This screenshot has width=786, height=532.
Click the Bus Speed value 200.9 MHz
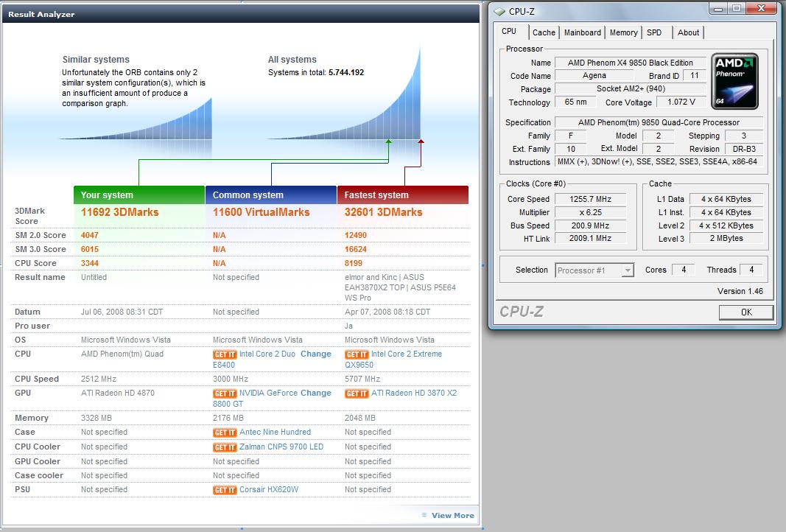coord(590,225)
